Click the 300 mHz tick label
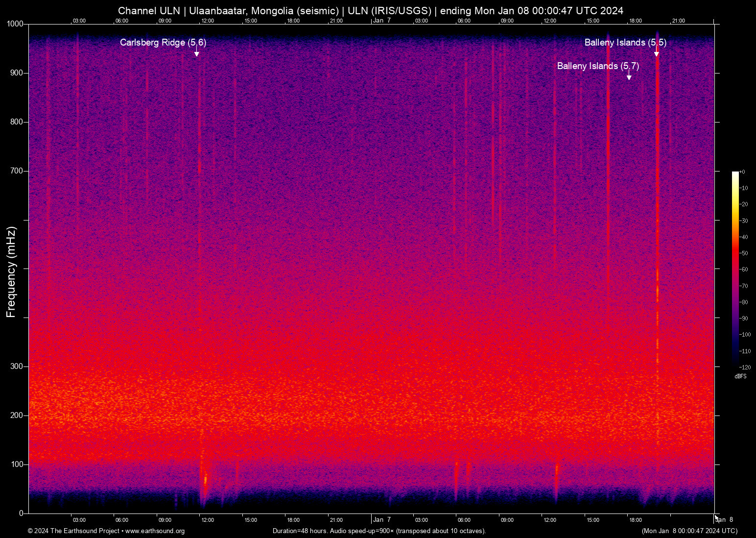The image size is (756, 538). [x=16, y=366]
